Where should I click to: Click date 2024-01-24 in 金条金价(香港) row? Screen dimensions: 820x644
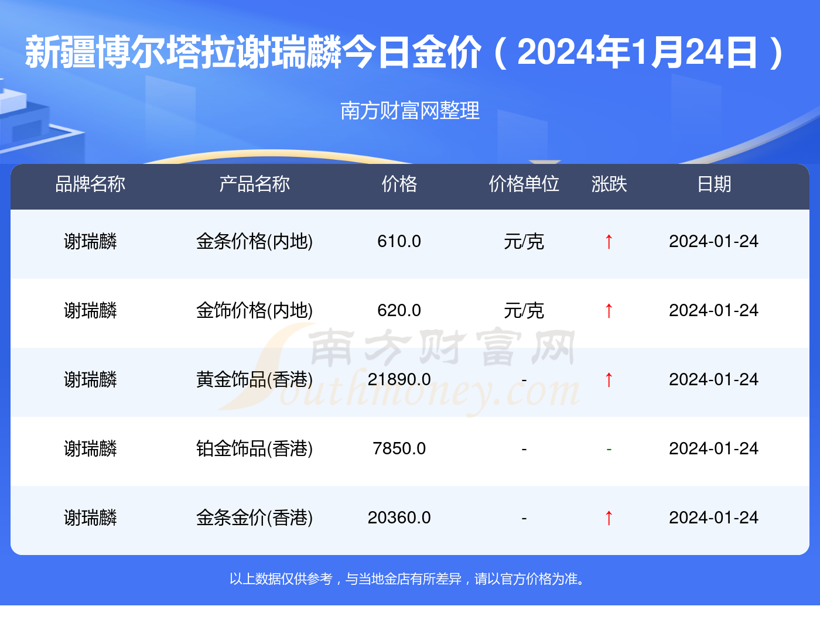coord(714,518)
